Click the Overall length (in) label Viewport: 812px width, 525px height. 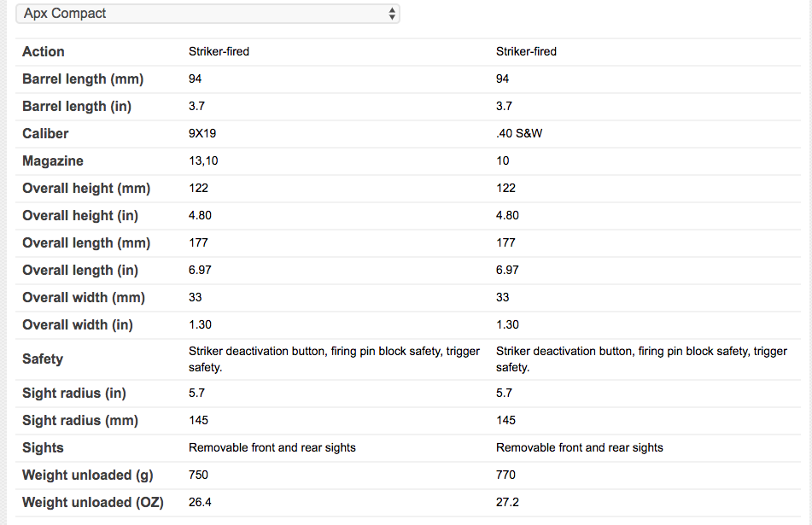coord(80,270)
